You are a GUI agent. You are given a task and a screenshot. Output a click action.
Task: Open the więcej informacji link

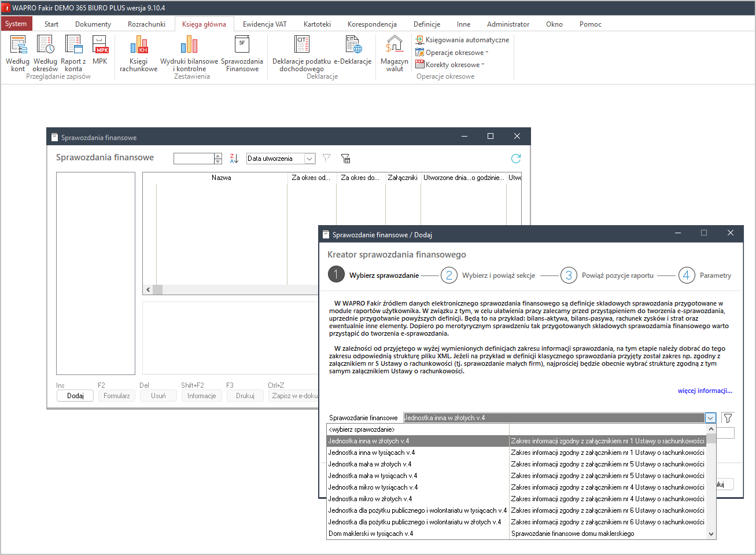705,391
